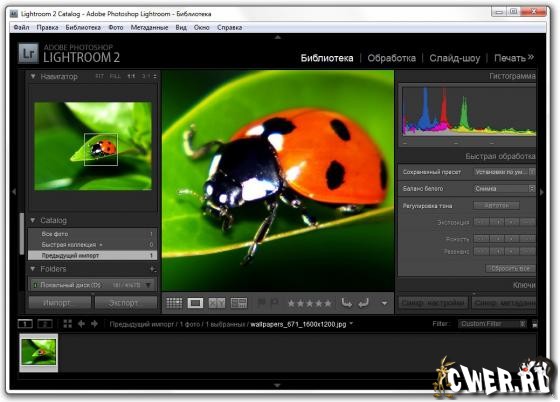Open Survey view
The width and height of the screenshot is (560, 402).
pyautogui.click(x=239, y=303)
